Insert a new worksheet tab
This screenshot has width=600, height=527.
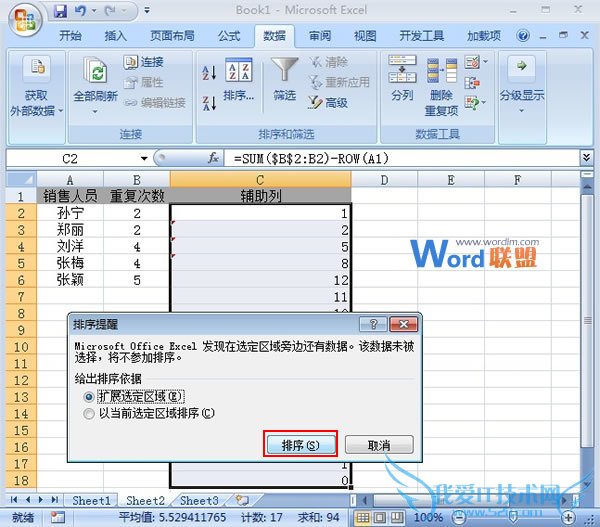pos(242,500)
